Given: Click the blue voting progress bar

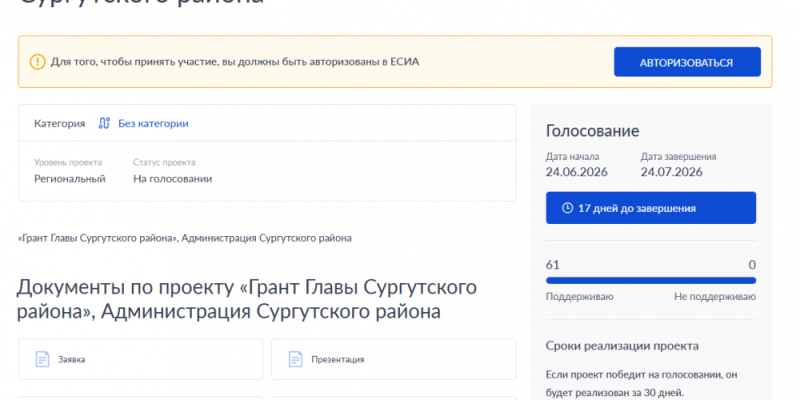Looking at the screenshot, I should [651, 280].
